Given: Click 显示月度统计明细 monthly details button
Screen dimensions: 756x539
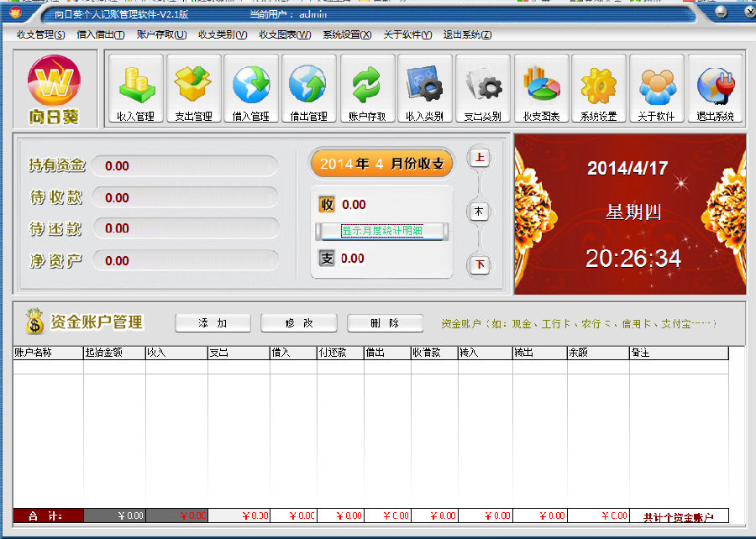Looking at the screenshot, I should pos(381,231).
